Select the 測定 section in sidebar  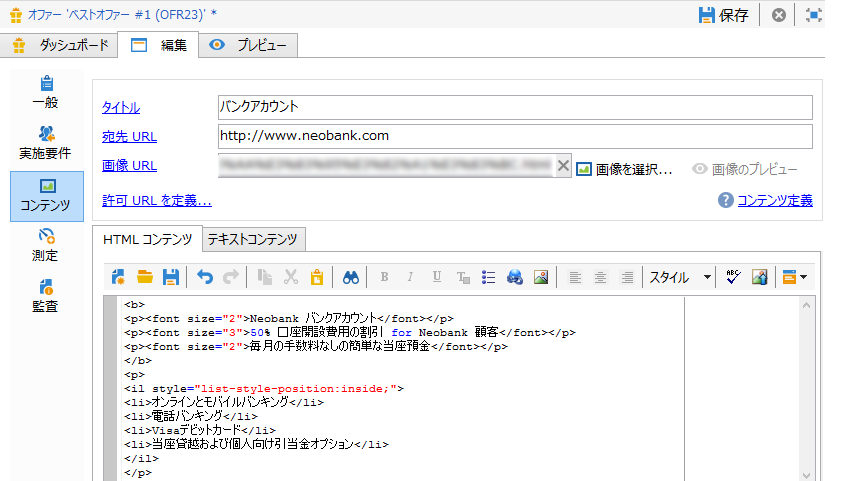46,245
